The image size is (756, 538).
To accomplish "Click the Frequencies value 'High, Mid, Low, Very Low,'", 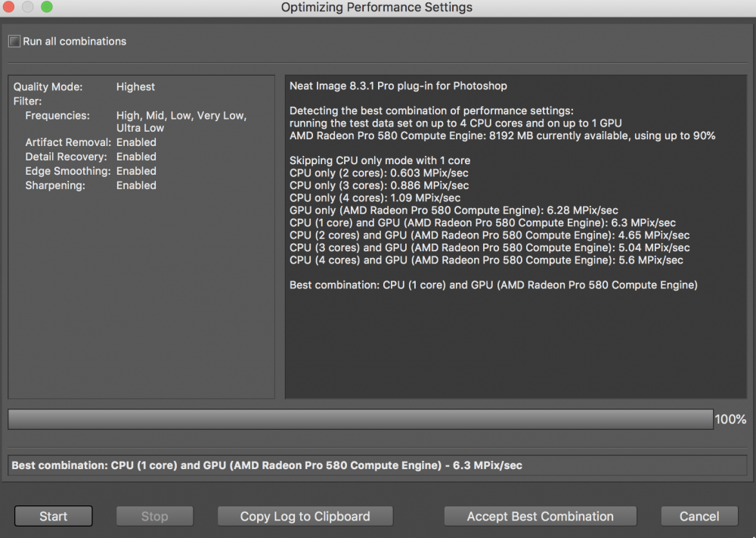I will click(181, 116).
